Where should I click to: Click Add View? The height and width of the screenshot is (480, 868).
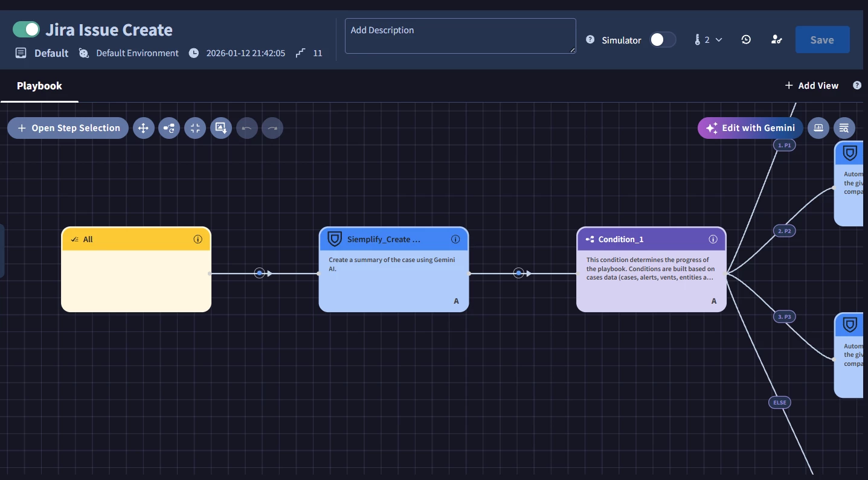[x=812, y=86]
